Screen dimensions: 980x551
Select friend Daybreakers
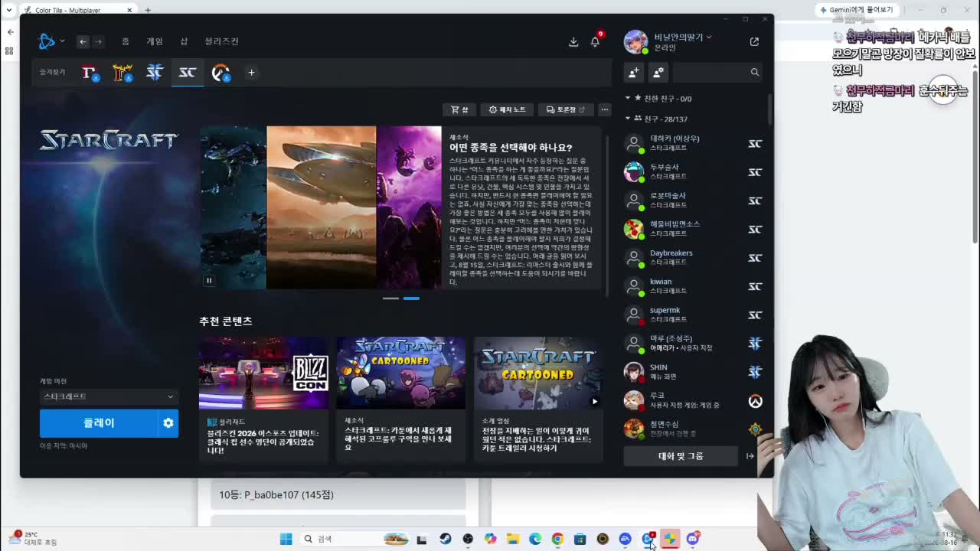coord(693,257)
